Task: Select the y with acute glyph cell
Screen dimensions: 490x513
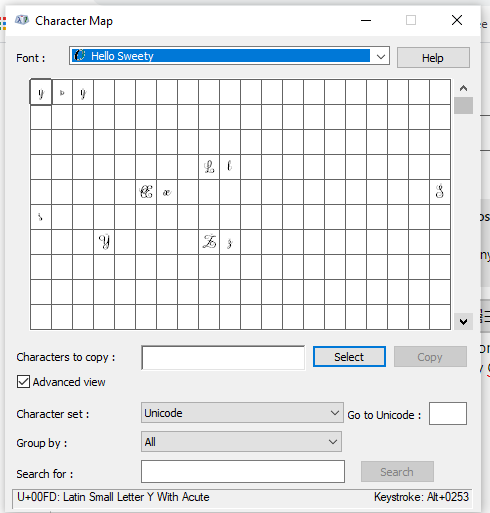Action: tap(41, 92)
